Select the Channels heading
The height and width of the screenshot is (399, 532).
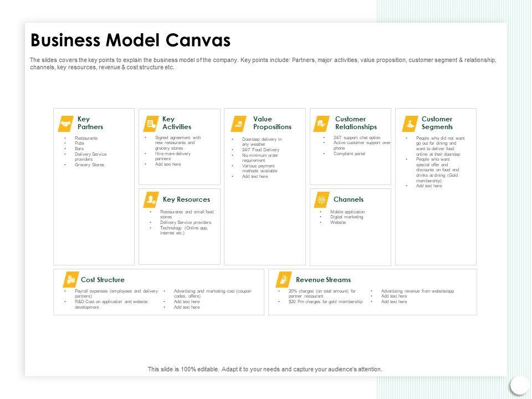[349, 199]
